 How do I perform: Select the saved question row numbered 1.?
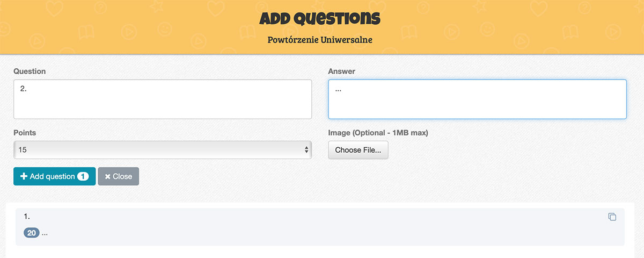[320, 227]
